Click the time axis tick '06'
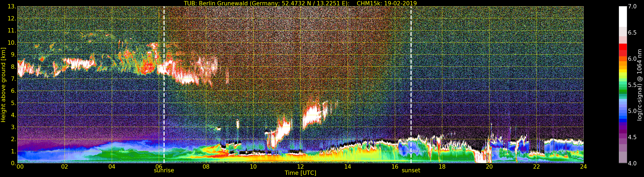Image resolution: width=644 pixels, height=177 pixels. pos(159,167)
